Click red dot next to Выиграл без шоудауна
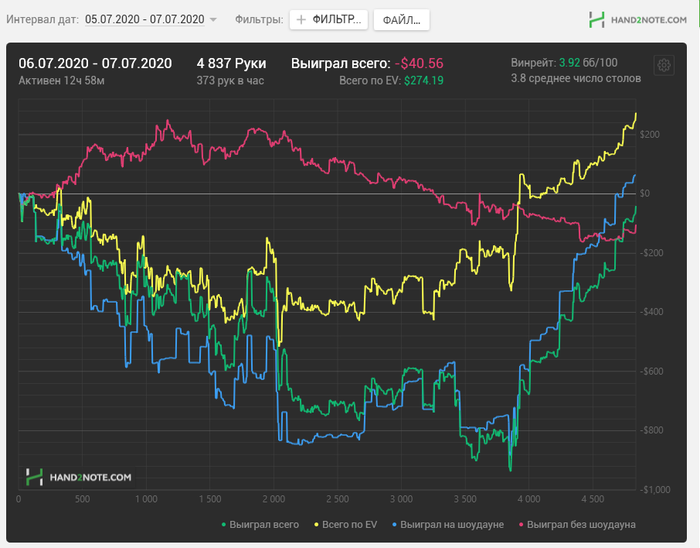This screenshot has height=548, width=700. pyautogui.click(x=521, y=525)
